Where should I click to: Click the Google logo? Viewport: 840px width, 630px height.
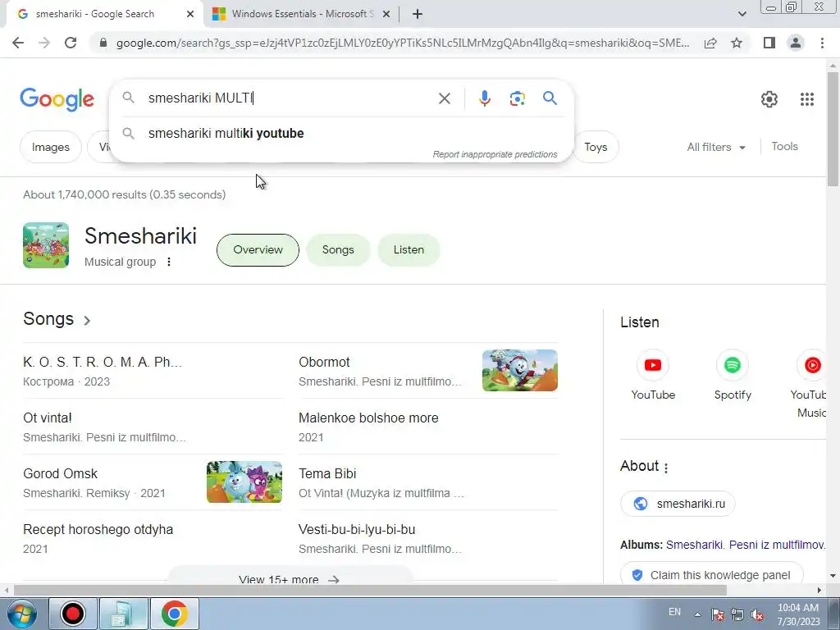57,99
